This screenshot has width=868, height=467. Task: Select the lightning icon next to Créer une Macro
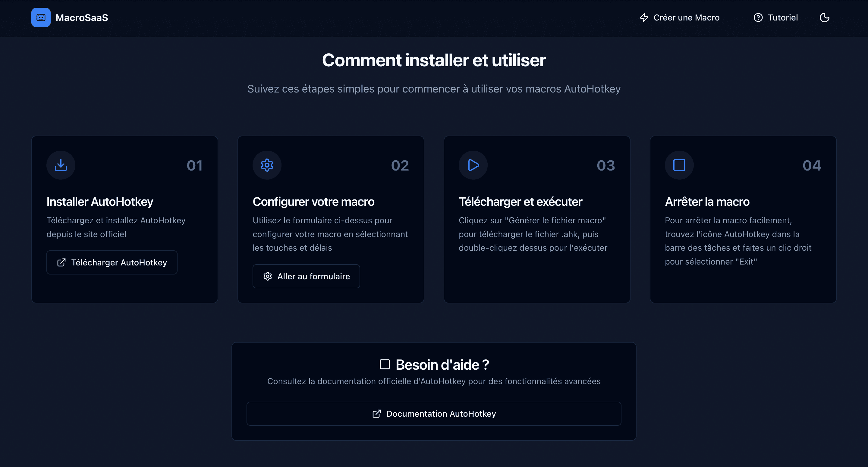(644, 17)
